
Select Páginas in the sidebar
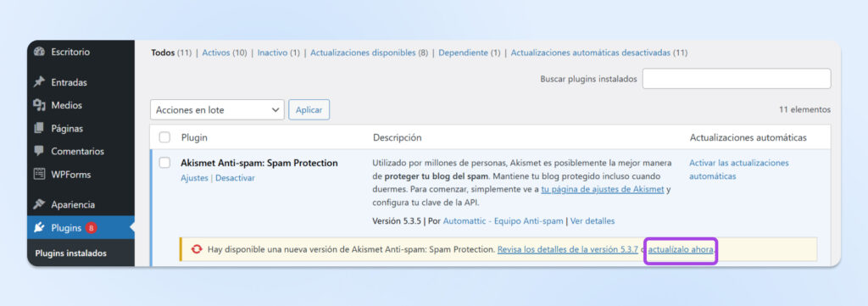[67, 128]
